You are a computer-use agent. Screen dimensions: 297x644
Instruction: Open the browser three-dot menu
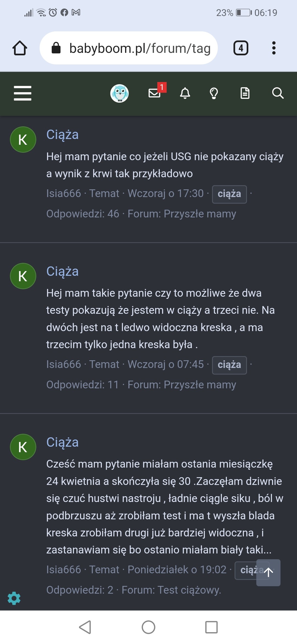(274, 48)
